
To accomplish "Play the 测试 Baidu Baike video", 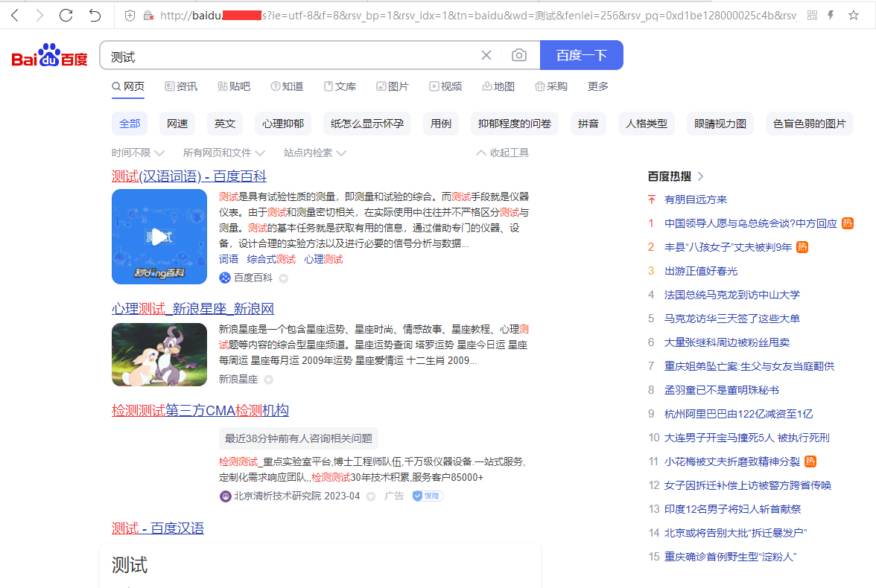I will coord(159,237).
